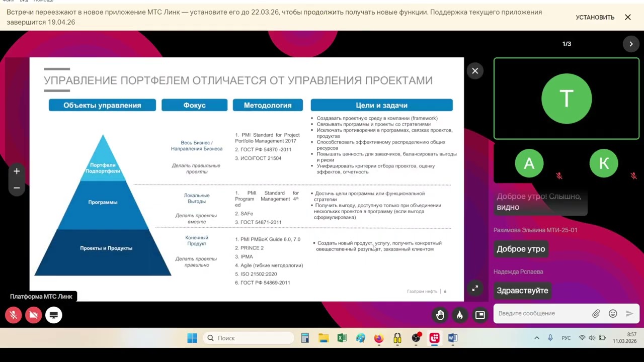Open OBS Studio from the taskbar
This screenshot has width=644, height=362.
[416, 338]
